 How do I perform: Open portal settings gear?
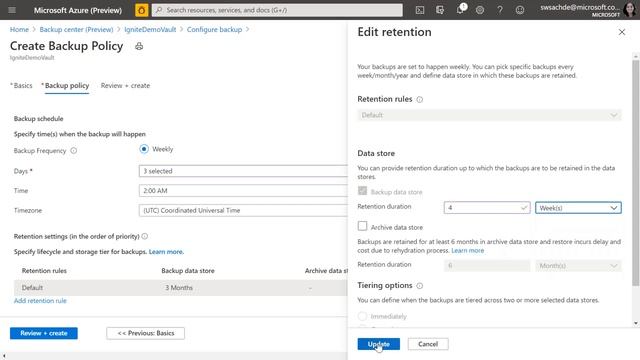(x=480, y=10)
